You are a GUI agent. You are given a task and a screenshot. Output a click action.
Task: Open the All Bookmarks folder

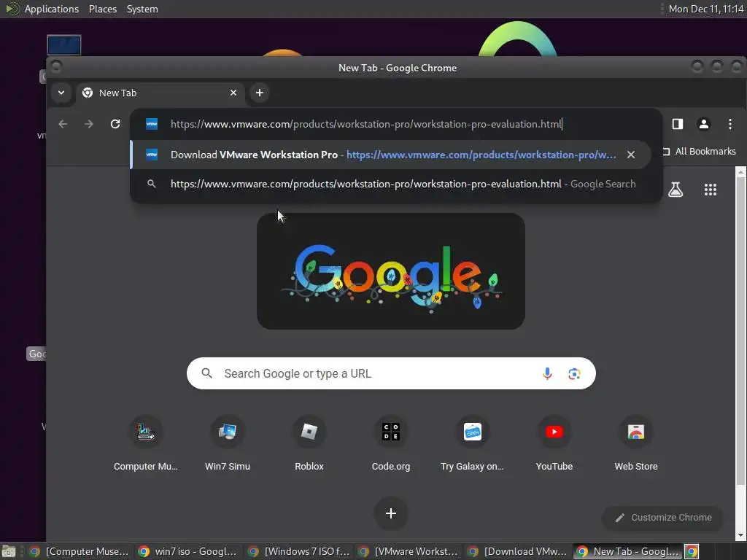tap(700, 152)
